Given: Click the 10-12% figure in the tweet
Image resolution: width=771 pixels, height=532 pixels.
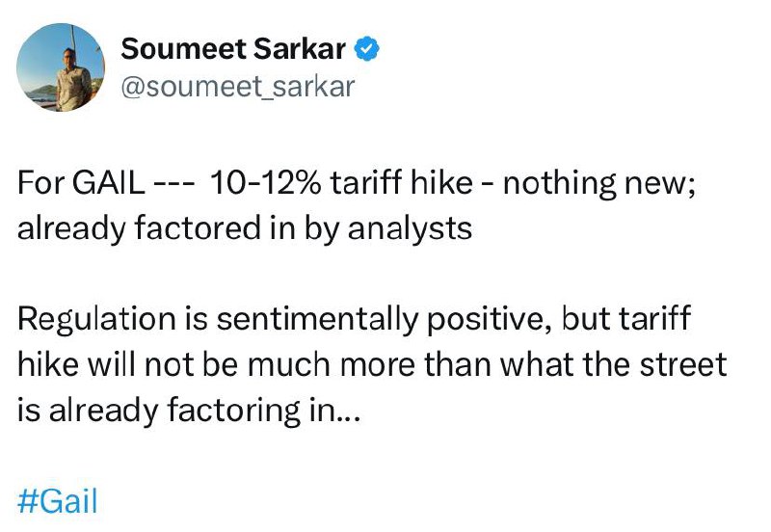Looking at the screenshot, I should pos(266,183).
